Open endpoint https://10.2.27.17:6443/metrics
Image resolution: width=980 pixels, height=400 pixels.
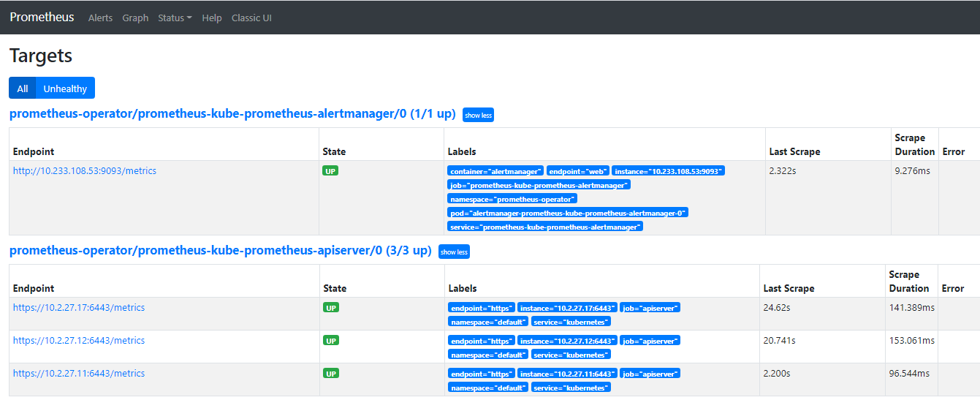(79, 308)
